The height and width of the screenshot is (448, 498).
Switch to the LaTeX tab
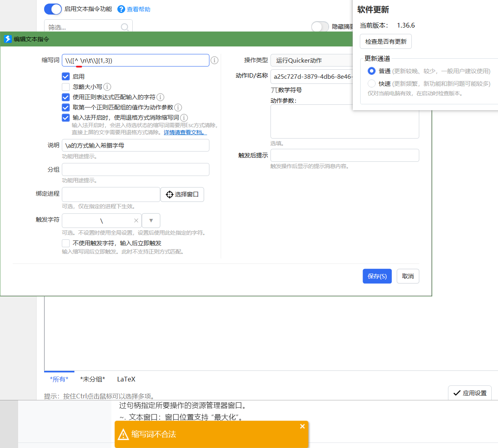pyautogui.click(x=126, y=379)
